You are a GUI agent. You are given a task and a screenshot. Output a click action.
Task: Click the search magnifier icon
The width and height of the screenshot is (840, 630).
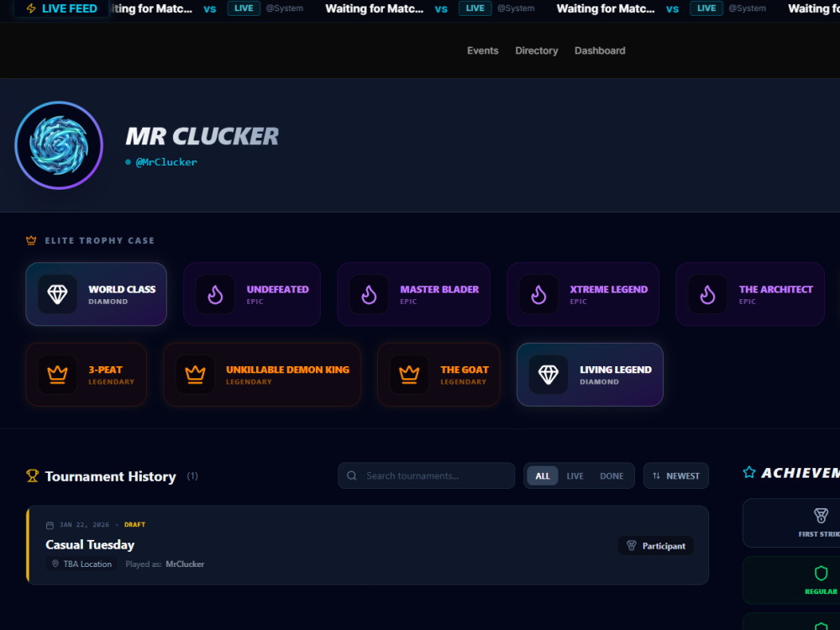(x=352, y=475)
